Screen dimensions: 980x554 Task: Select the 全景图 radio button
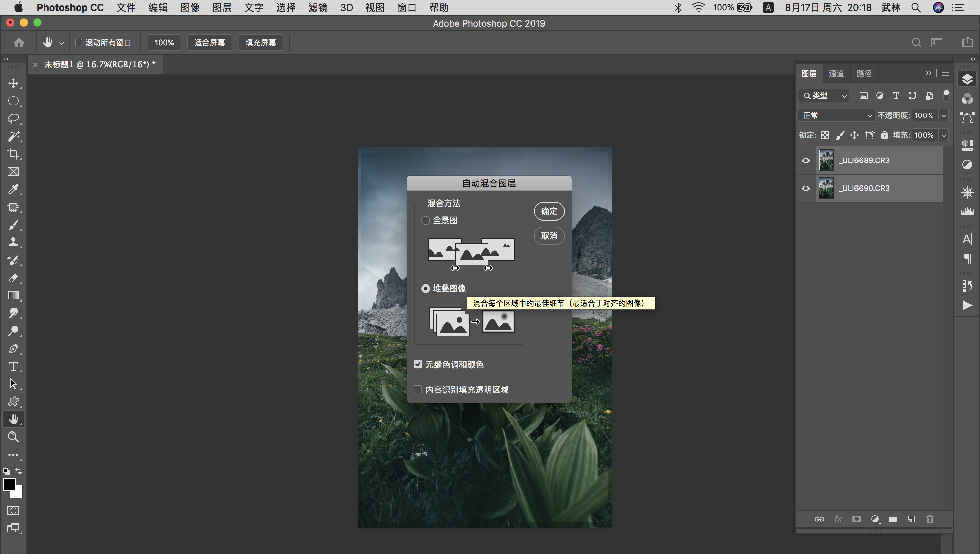(x=425, y=220)
